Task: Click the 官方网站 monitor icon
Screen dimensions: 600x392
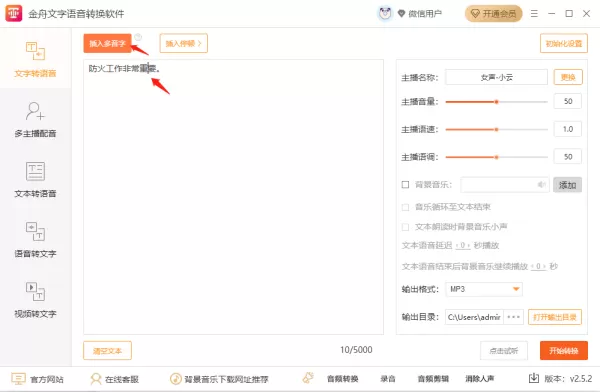Action: [18, 379]
